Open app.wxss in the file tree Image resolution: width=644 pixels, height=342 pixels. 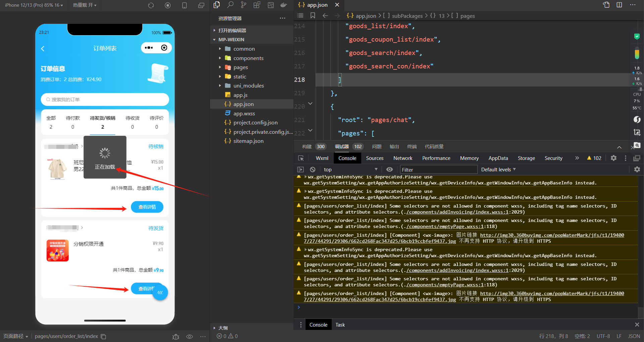[x=244, y=114]
